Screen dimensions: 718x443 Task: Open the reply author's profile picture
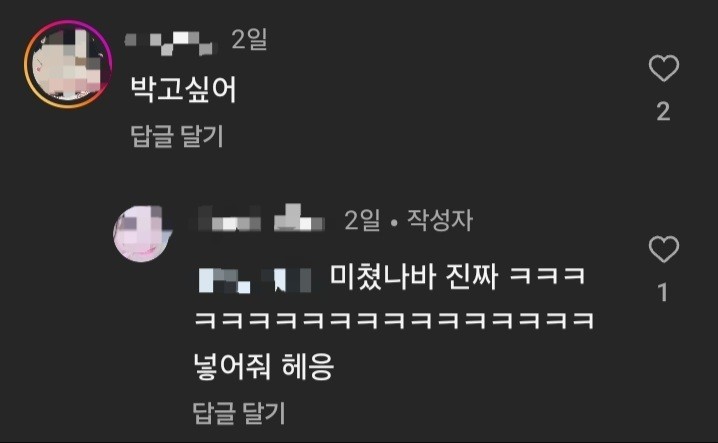142,234
